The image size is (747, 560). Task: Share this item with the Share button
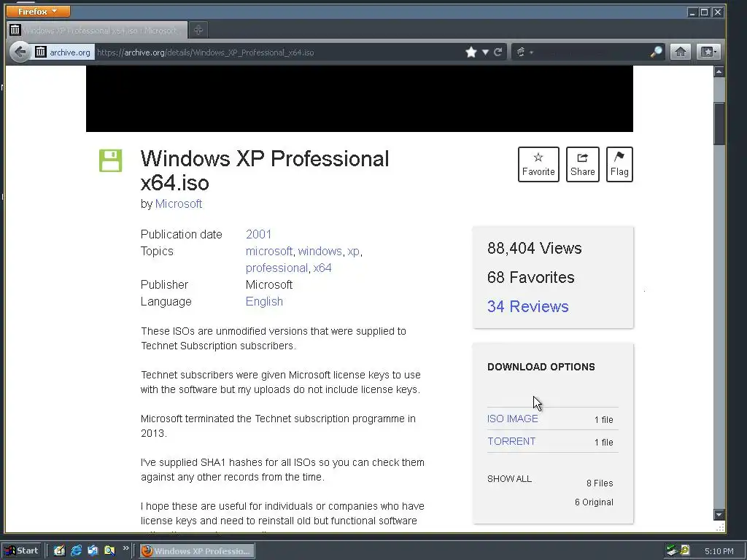[x=583, y=164]
